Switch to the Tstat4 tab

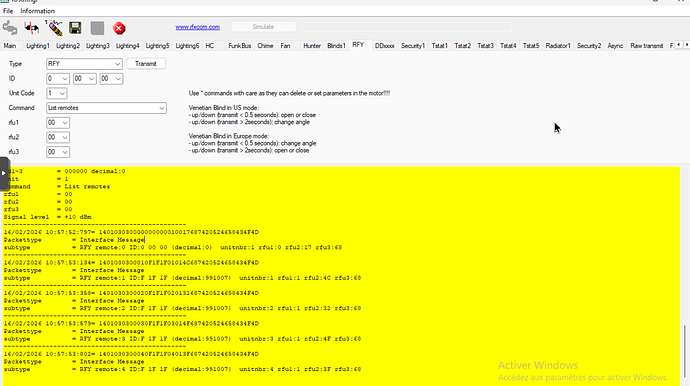coord(508,46)
